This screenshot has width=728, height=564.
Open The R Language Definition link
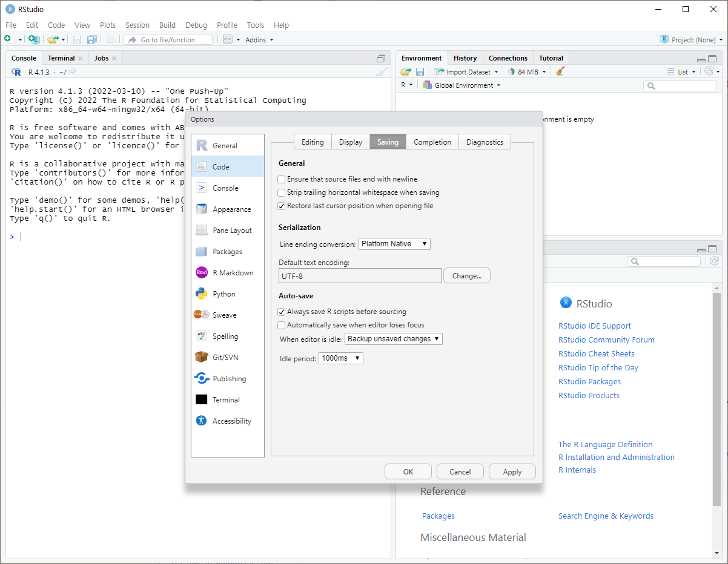pyautogui.click(x=606, y=445)
